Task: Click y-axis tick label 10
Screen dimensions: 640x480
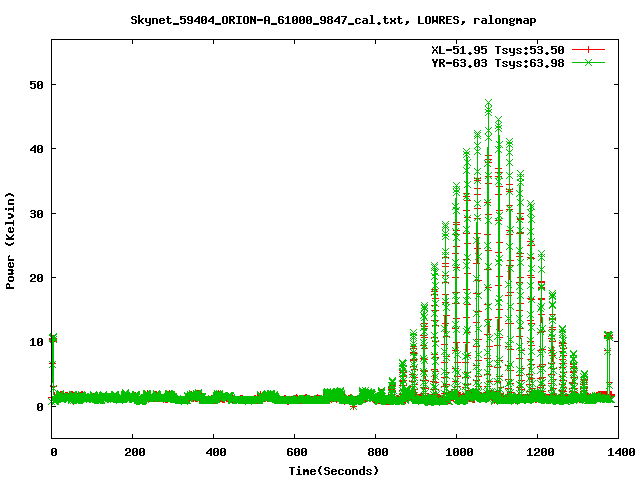Action: 36,342
